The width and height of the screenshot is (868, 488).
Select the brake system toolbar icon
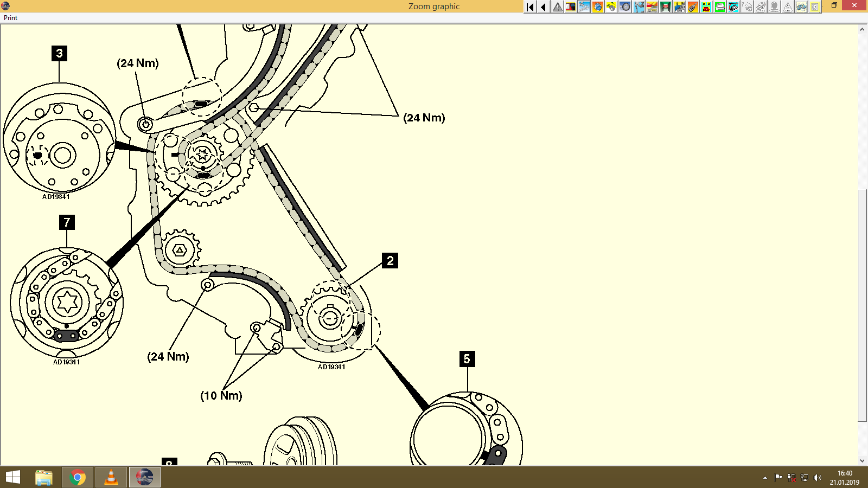coord(611,7)
